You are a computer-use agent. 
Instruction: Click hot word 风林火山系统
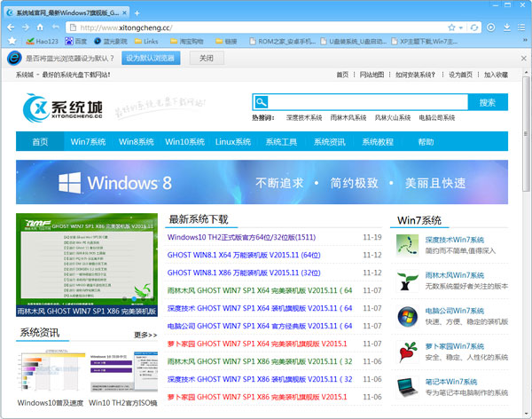tap(393, 117)
